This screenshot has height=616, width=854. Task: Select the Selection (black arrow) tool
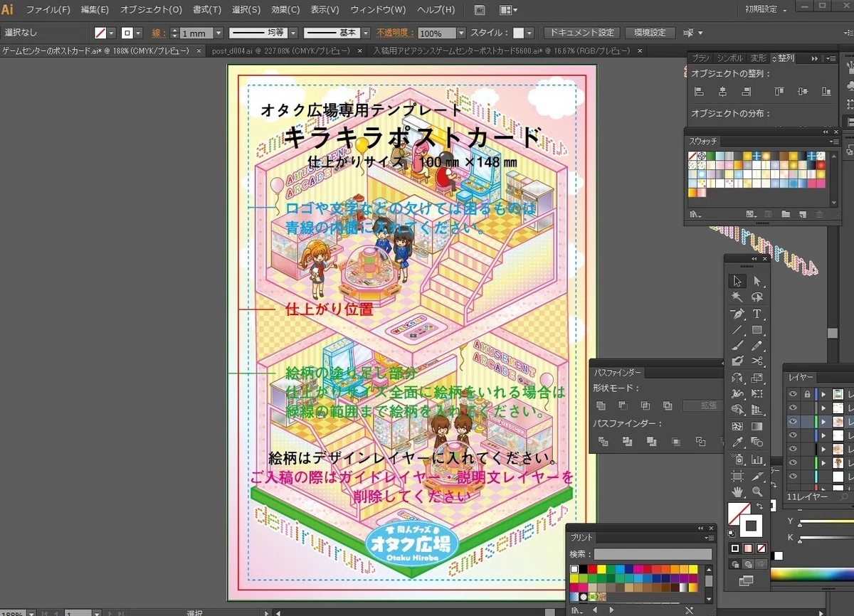coord(737,281)
